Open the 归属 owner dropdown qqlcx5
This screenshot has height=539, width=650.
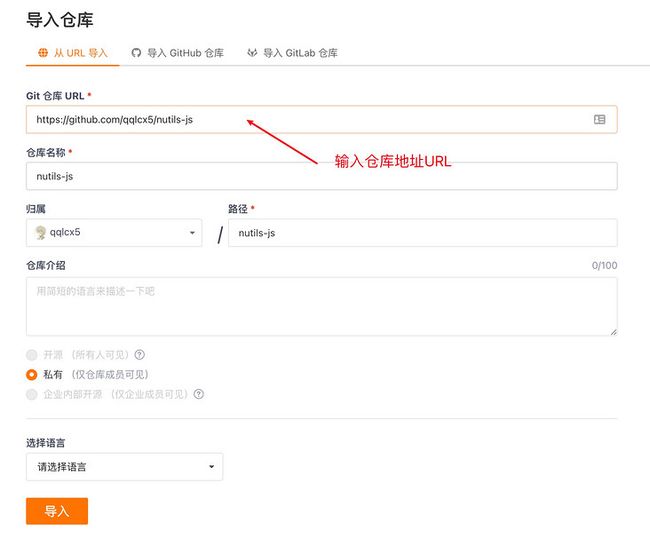(114, 233)
